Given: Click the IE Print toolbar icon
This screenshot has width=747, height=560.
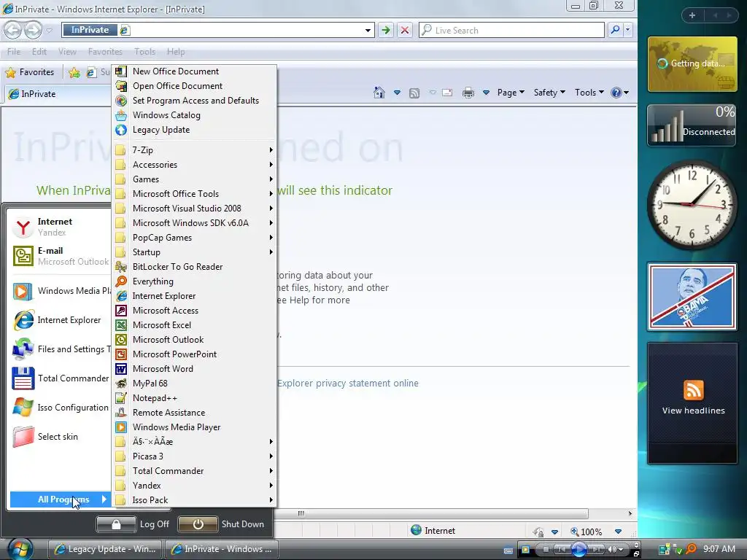Looking at the screenshot, I should pyautogui.click(x=468, y=93).
